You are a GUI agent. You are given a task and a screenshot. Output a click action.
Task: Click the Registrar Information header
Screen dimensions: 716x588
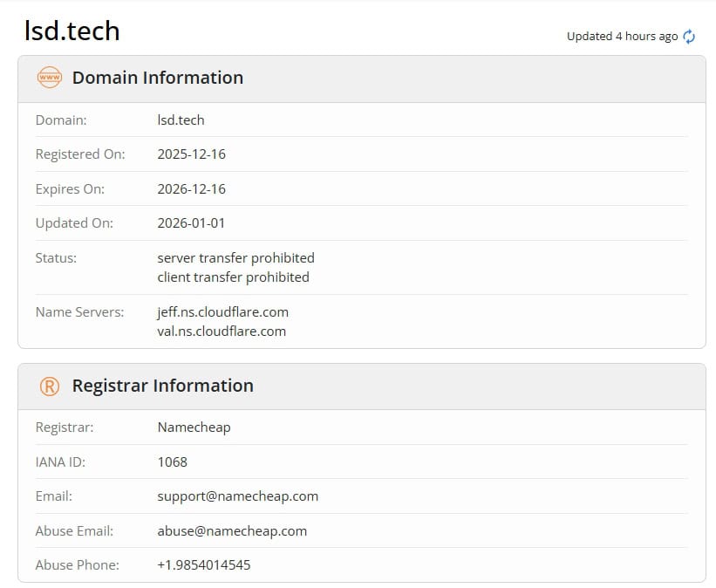point(162,386)
